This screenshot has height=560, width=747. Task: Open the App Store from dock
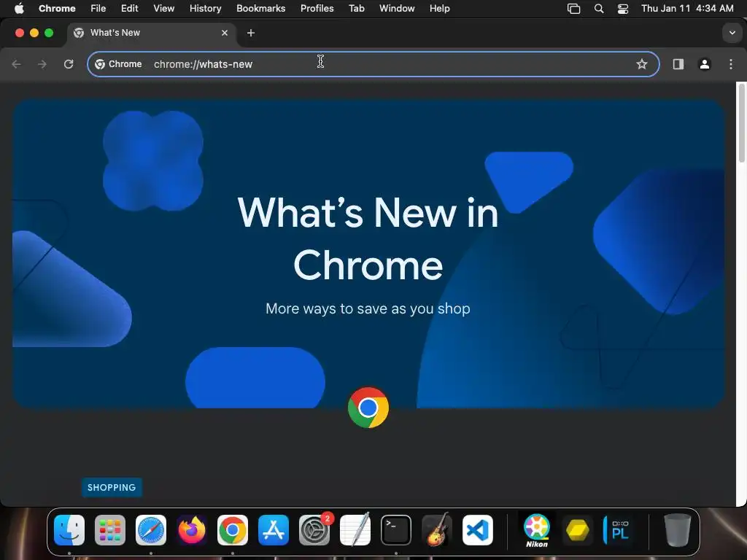click(x=274, y=530)
